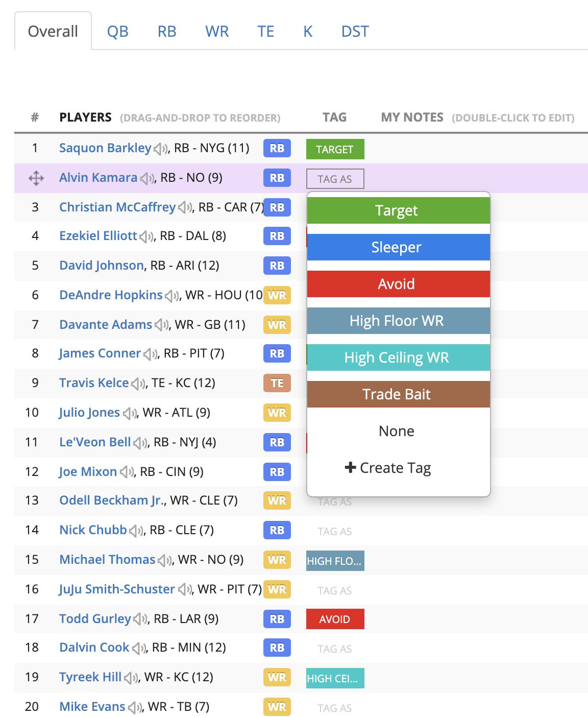Click the speaker icon next to DeAndre Hopkins
The image size is (588, 717).
pyautogui.click(x=171, y=296)
